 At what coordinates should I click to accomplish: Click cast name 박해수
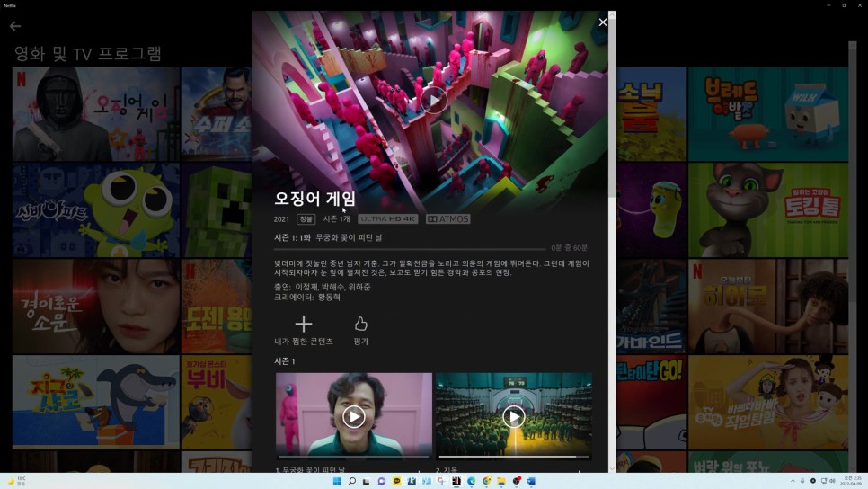[x=333, y=287]
